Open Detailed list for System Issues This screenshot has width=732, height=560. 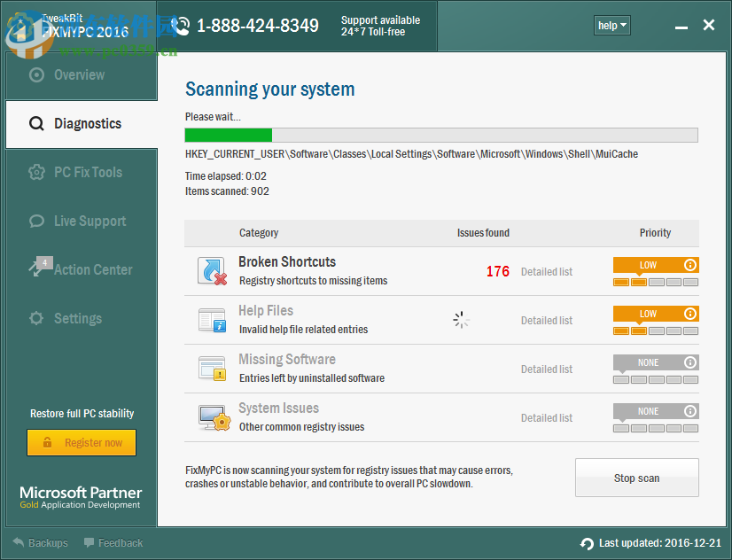[x=547, y=418]
